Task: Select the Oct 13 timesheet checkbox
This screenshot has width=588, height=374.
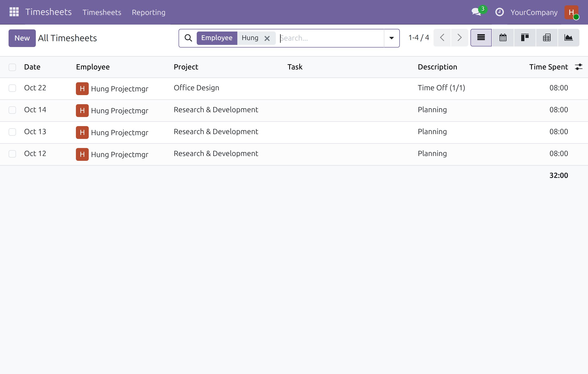Action: tap(12, 132)
